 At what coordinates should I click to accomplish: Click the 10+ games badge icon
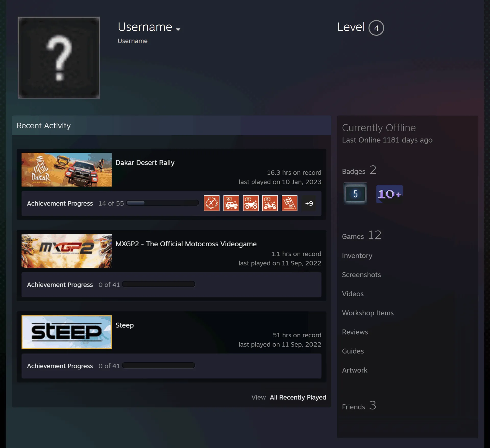click(x=389, y=194)
